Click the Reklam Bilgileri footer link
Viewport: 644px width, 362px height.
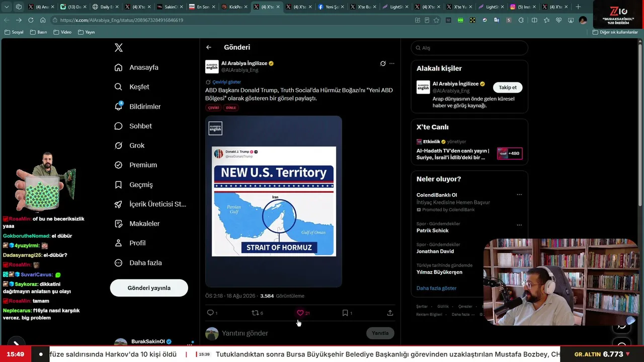[x=429, y=315]
